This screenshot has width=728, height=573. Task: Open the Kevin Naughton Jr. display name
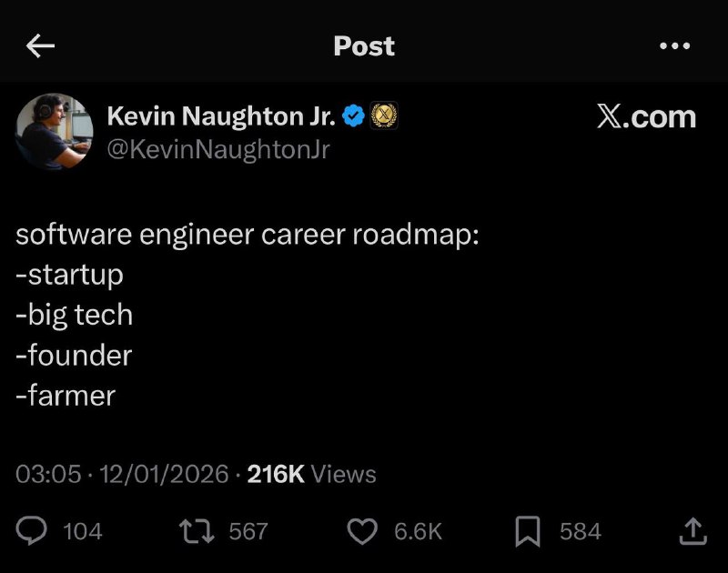pyautogui.click(x=221, y=116)
